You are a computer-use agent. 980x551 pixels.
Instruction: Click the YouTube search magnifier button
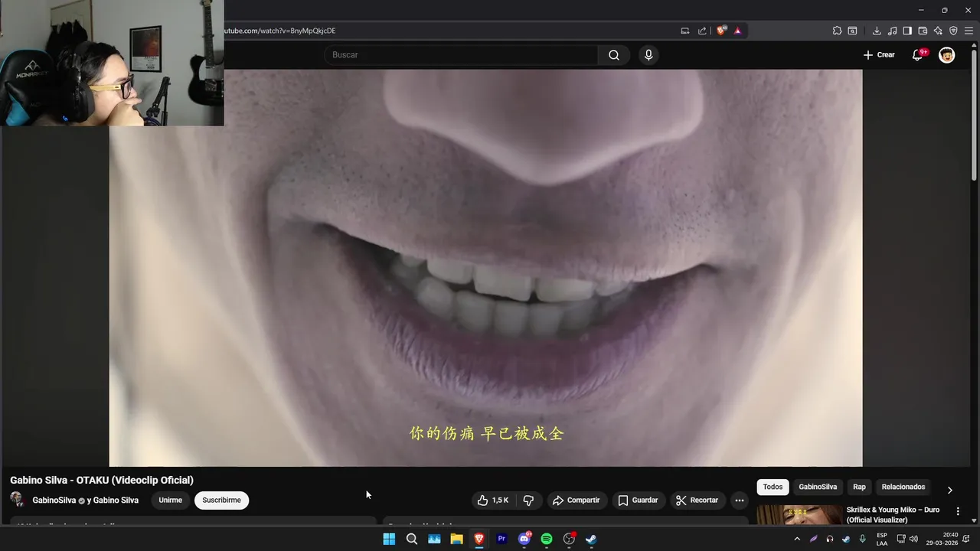pos(614,55)
